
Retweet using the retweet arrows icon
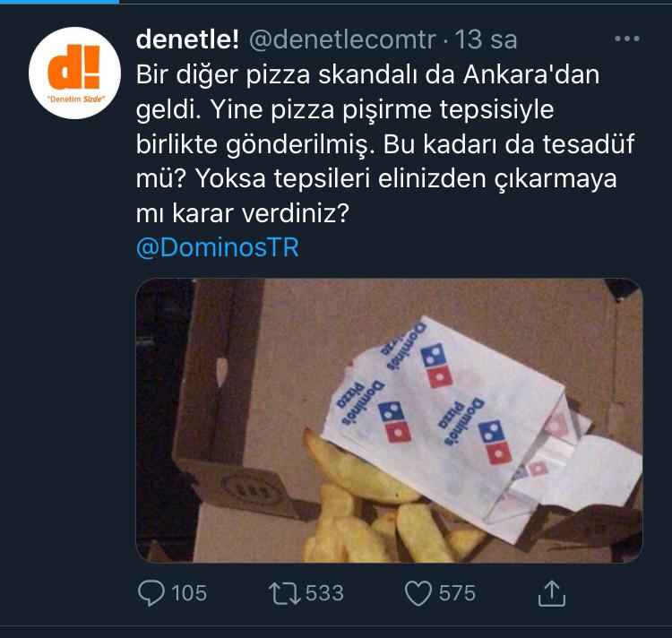click(x=284, y=592)
